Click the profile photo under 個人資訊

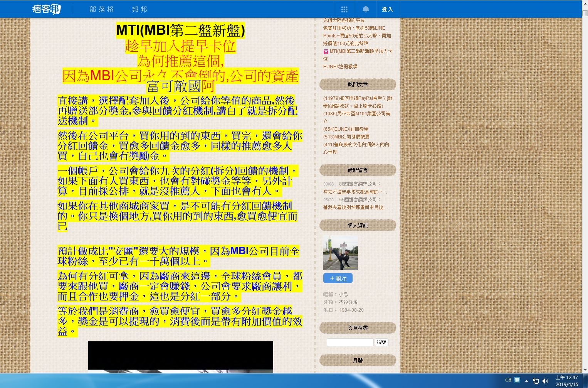pyautogui.click(x=341, y=253)
